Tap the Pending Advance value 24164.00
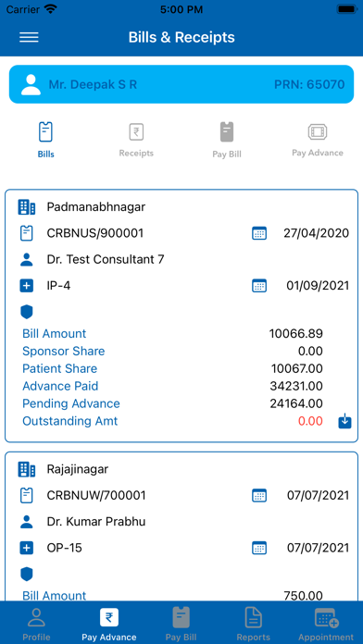 [x=296, y=403]
